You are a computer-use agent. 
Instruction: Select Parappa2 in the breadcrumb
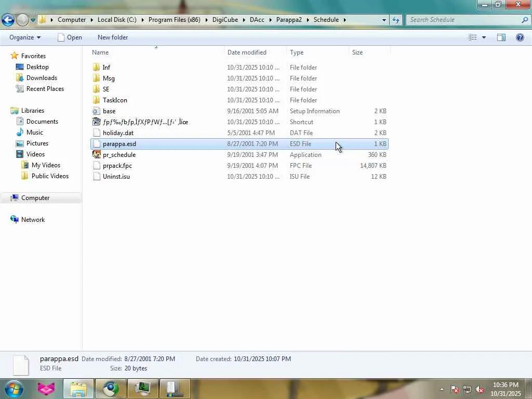[289, 20]
